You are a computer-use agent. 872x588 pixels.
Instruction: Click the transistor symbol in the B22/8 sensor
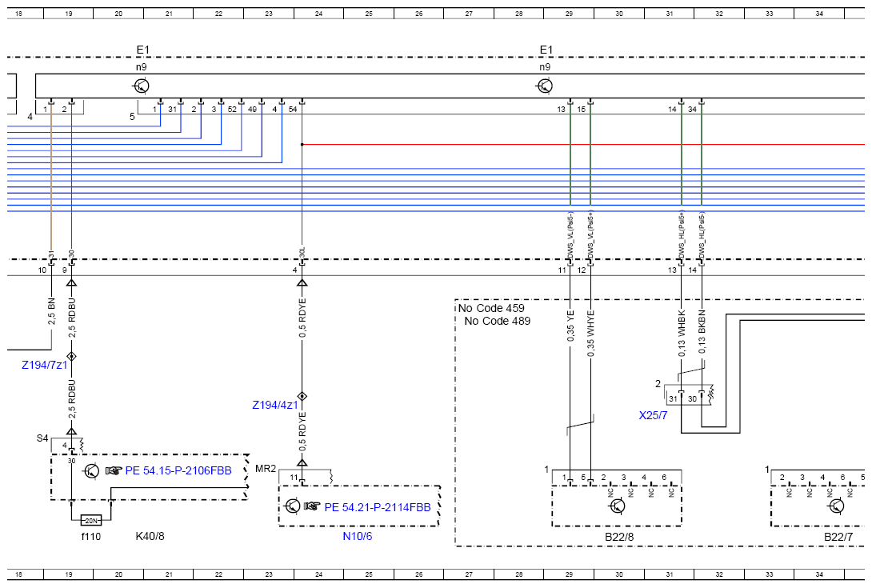(x=617, y=506)
